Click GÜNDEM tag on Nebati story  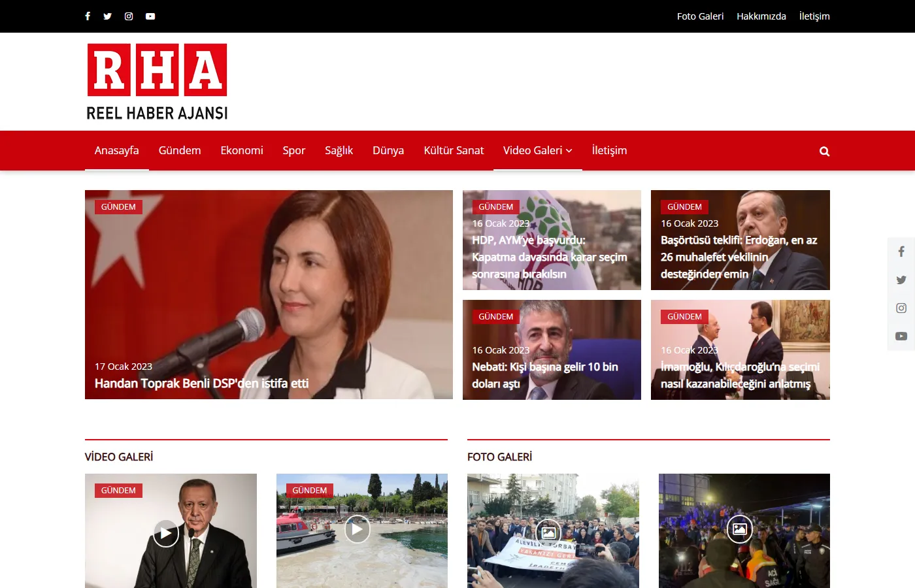[496, 317]
